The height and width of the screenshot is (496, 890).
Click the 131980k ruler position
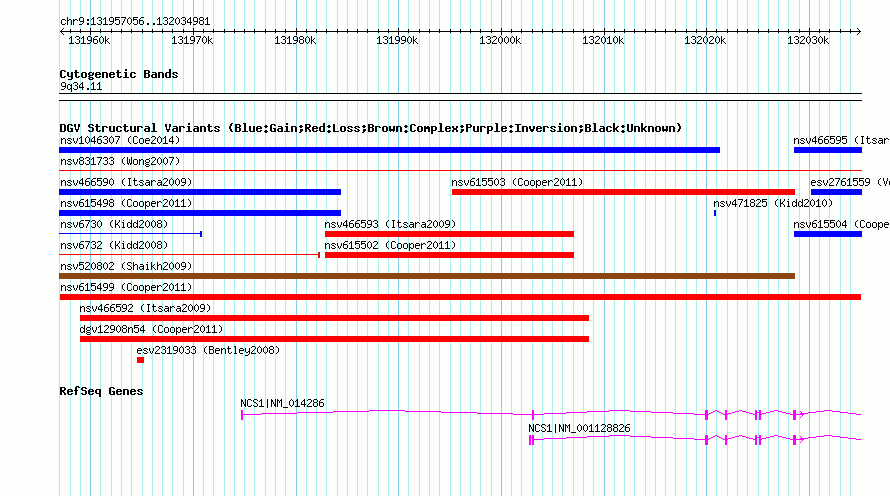tap(295, 40)
